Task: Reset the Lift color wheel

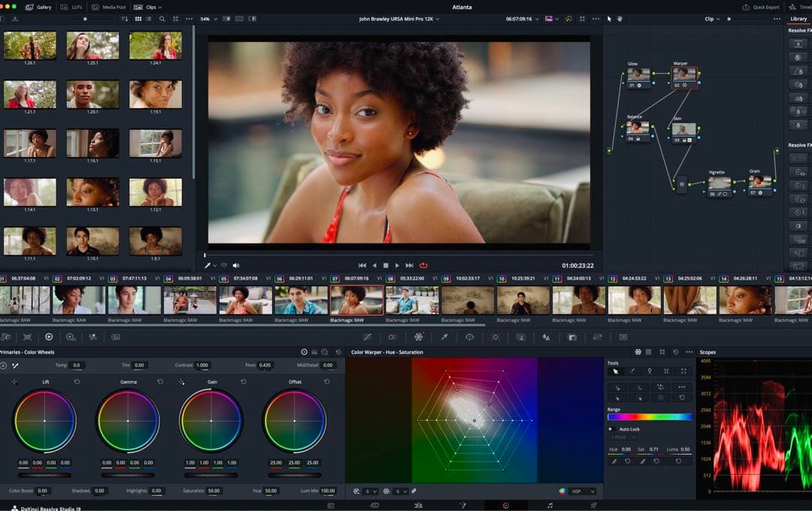Action: coord(77,382)
